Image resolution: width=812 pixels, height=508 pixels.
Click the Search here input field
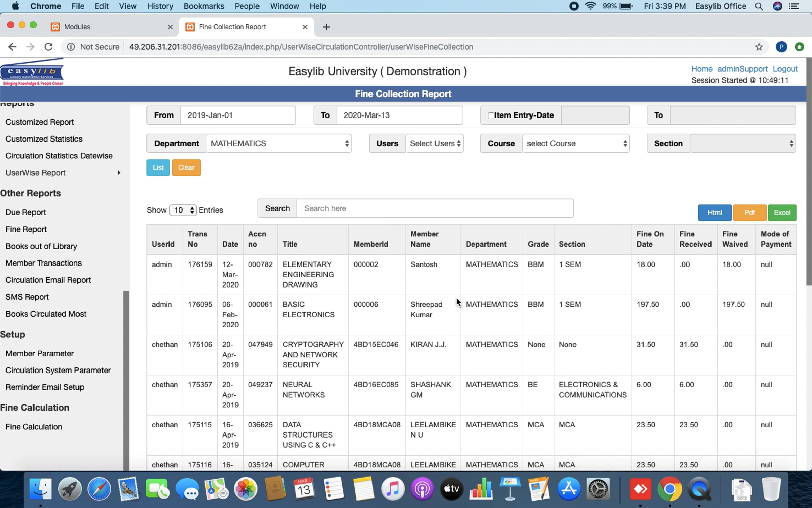(x=435, y=208)
